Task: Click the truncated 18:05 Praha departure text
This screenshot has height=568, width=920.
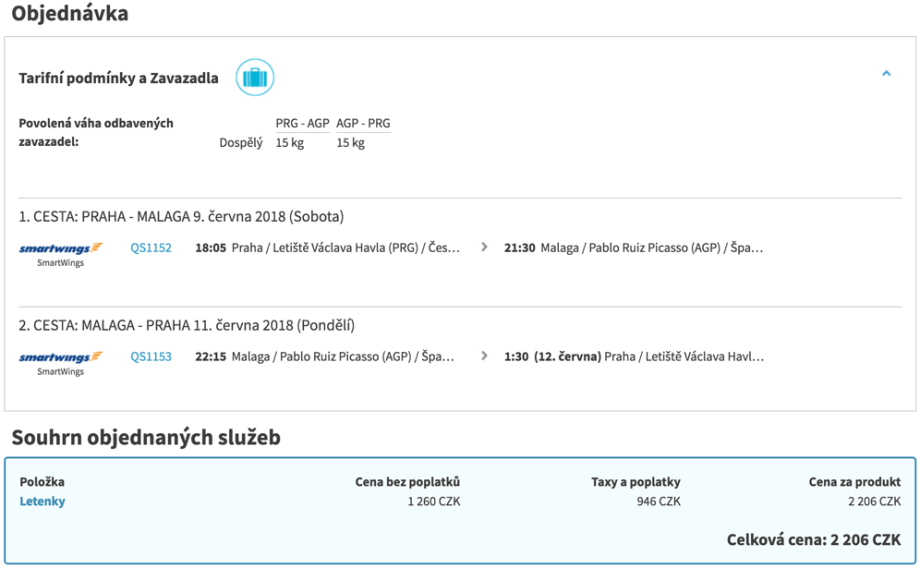Action: pos(327,248)
